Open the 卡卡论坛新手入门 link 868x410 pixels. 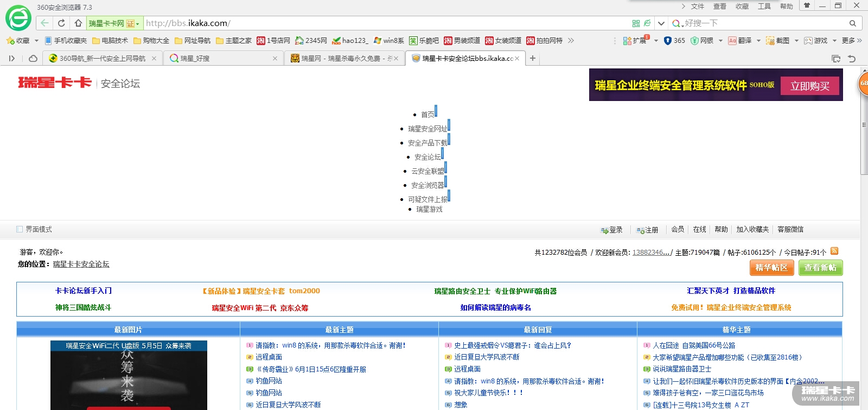pyautogui.click(x=83, y=291)
